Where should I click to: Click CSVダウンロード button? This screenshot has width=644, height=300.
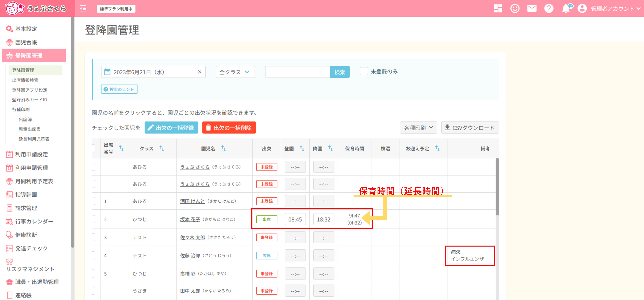coord(470,127)
